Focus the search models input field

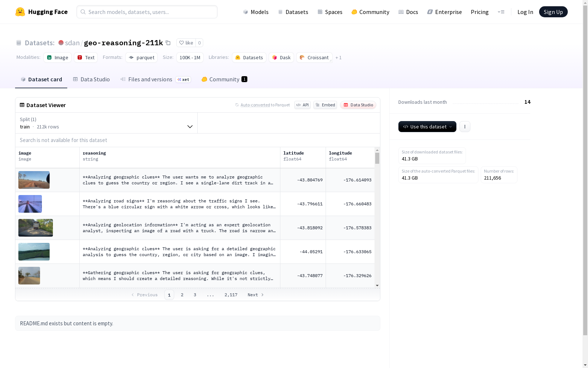147,12
